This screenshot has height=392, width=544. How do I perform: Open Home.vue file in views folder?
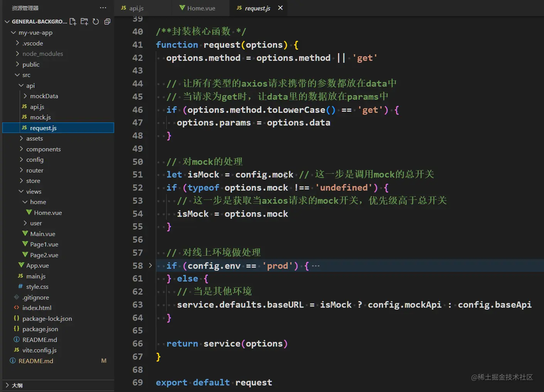pyautogui.click(x=48, y=213)
